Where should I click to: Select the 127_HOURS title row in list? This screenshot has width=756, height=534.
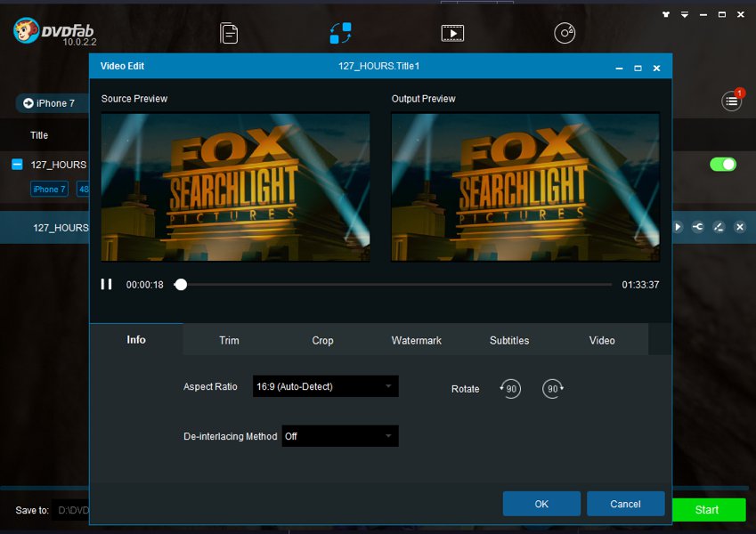pos(45,228)
